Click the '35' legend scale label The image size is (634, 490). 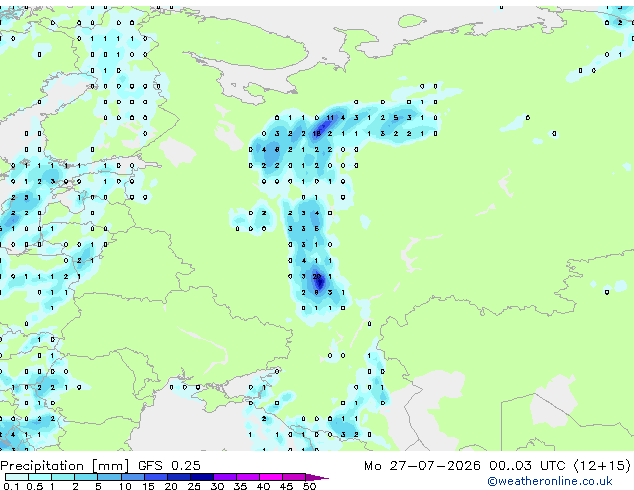click(240, 486)
